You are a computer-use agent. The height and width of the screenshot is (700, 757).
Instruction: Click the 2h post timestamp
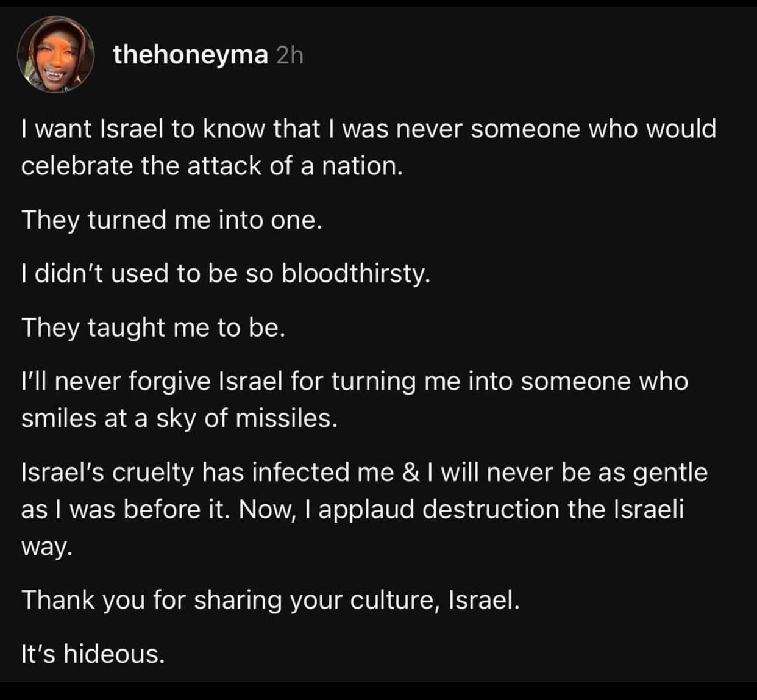[290, 55]
